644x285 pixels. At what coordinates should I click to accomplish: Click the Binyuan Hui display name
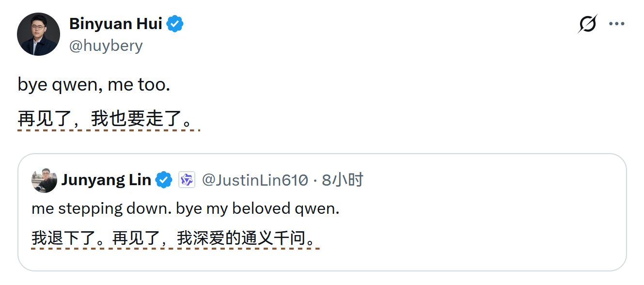tap(115, 23)
